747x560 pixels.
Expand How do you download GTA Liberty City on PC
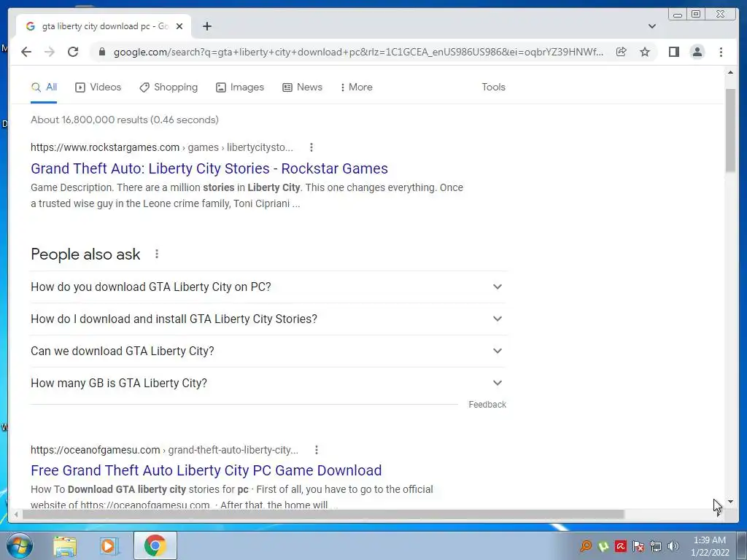pyautogui.click(x=268, y=287)
